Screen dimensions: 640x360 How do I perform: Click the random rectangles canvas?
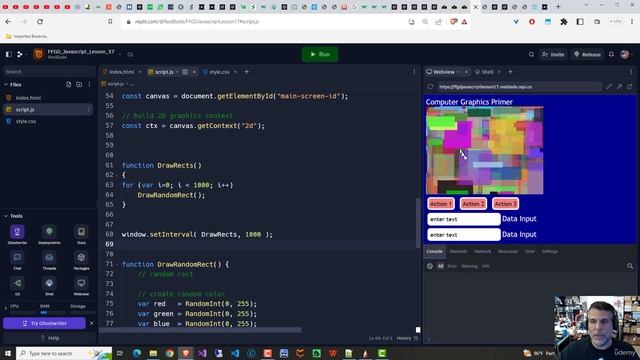(x=484, y=151)
